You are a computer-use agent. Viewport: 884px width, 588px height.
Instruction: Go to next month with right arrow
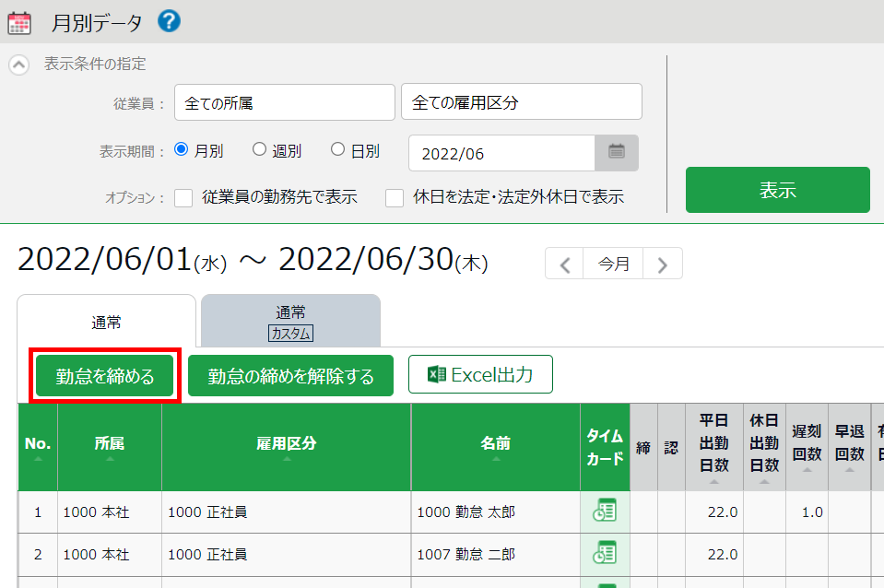(662, 265)
